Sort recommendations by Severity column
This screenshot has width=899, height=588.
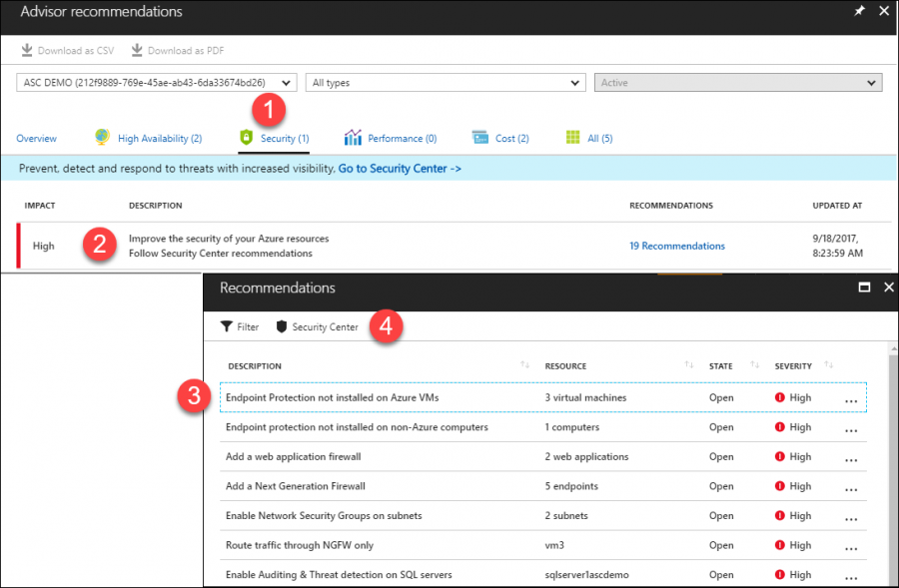coord(828,365)
